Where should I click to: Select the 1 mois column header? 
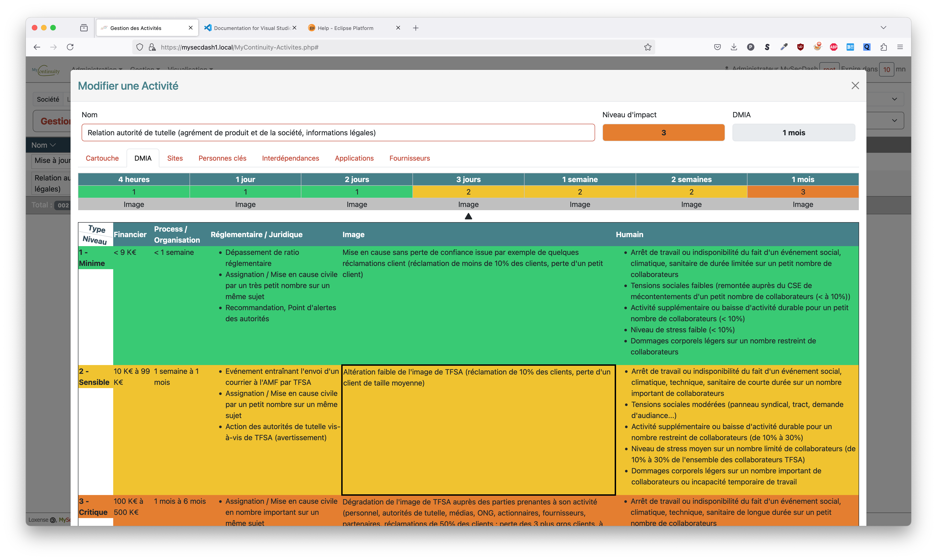tap(803, 179)
